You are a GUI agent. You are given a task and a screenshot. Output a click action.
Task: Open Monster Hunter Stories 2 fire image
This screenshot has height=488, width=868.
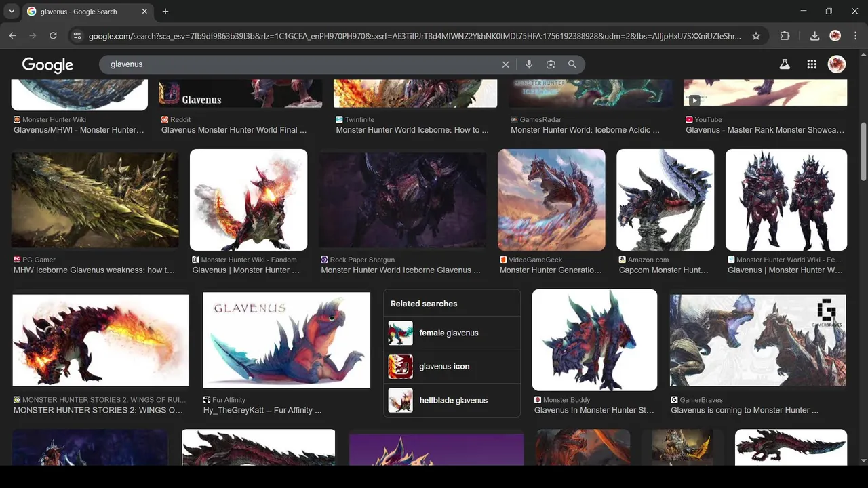[x=100, y=340]
